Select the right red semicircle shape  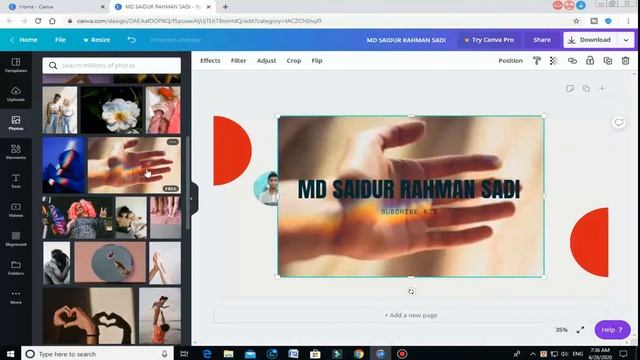589,242
